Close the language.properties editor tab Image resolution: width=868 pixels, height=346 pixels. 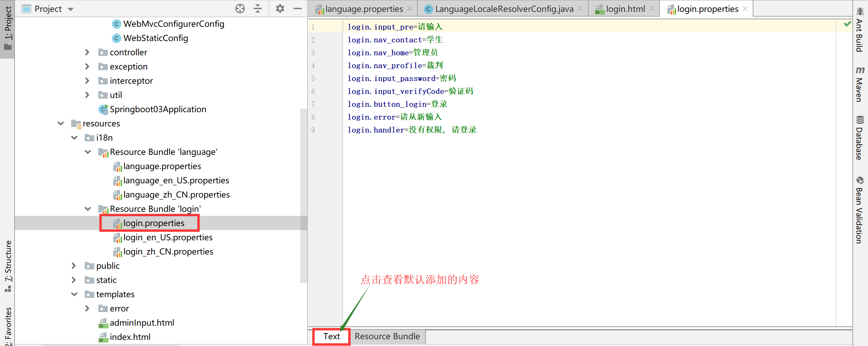[410, 8]
